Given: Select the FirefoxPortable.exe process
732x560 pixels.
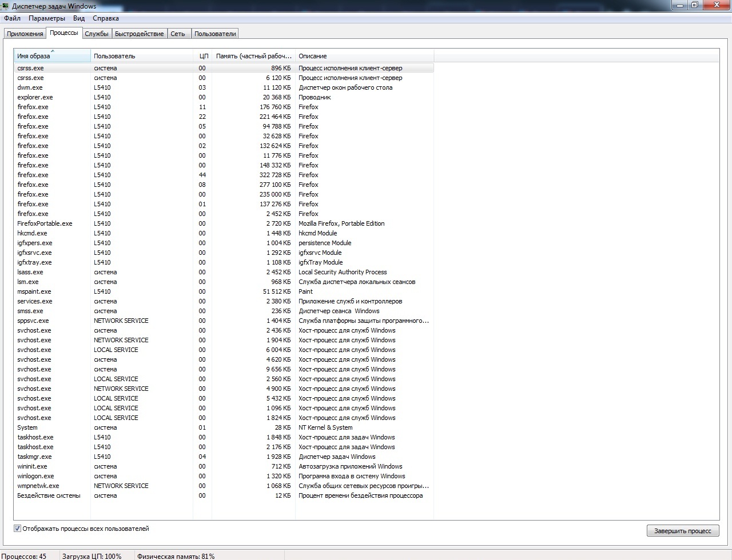Looking at the screenshot, I should tap(224, 223).
